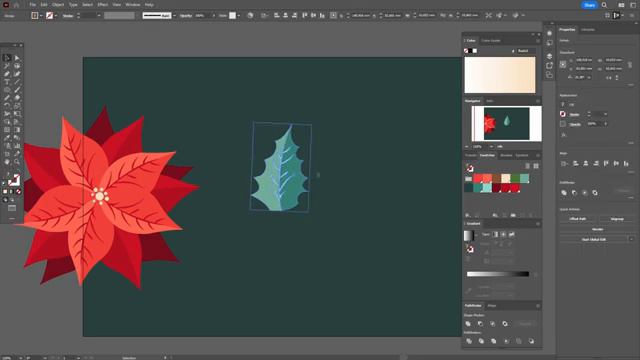Click the Home icon beside the File menu

tap(16, 5)
